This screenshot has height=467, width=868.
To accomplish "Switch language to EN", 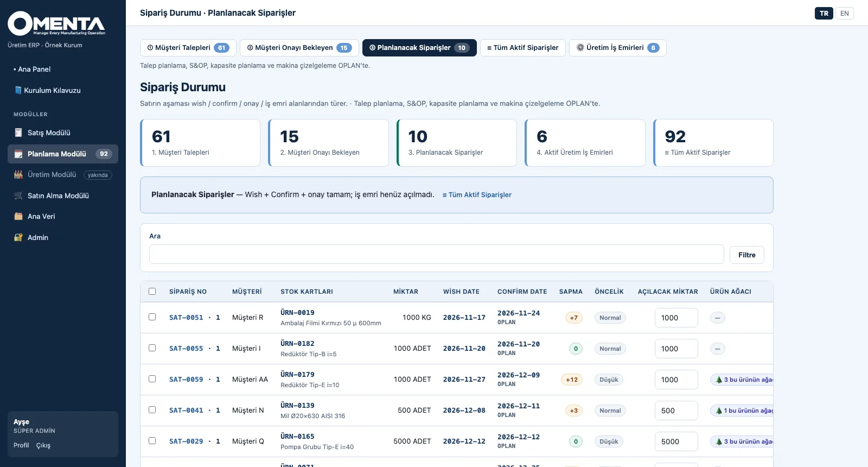I will (844, 14).
